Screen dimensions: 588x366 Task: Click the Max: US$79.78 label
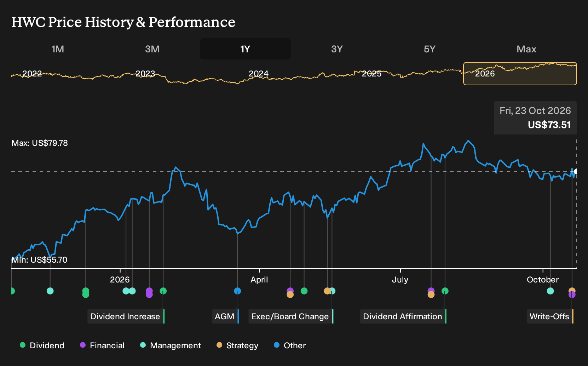tap(40, 143)
